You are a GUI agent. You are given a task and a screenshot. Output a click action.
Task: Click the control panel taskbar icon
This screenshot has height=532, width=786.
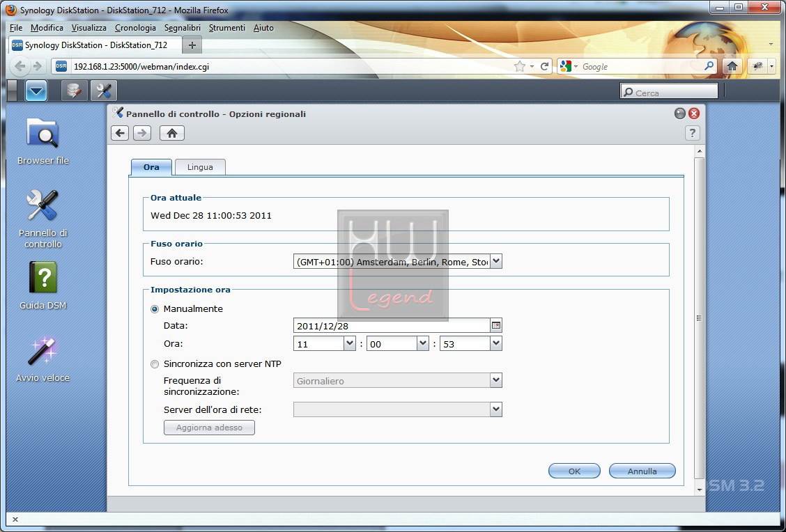(104, 91)
